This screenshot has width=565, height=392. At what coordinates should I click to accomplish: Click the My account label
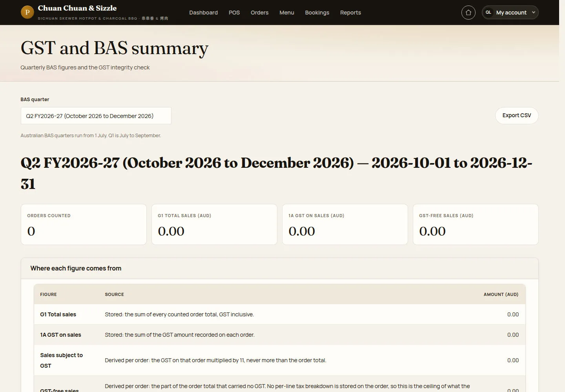pyautogui.click(x=511, y=13)
